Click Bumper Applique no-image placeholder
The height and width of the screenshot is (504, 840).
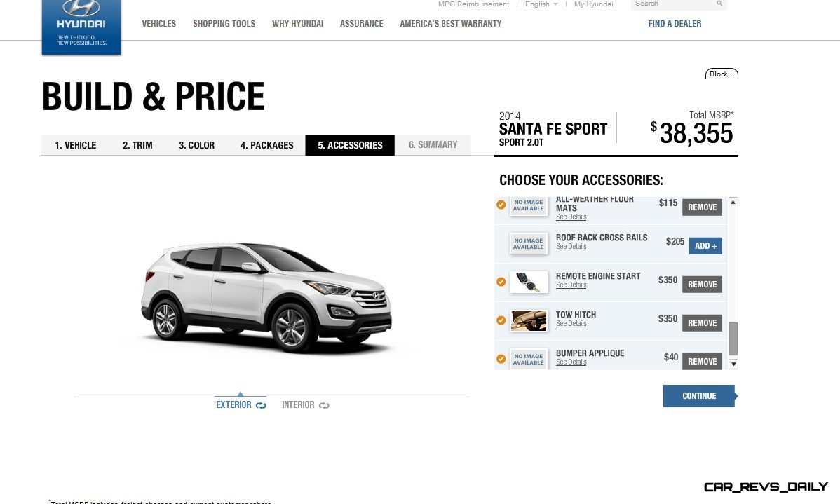pos(529,360)
